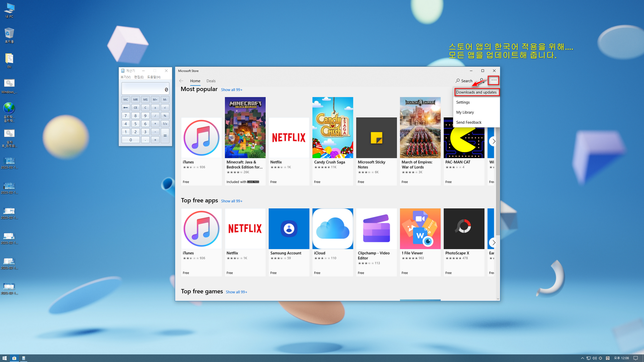Click the M+ button in Calculator
The width and height of the screenshot is (644, 362).
tap(155, 99)
